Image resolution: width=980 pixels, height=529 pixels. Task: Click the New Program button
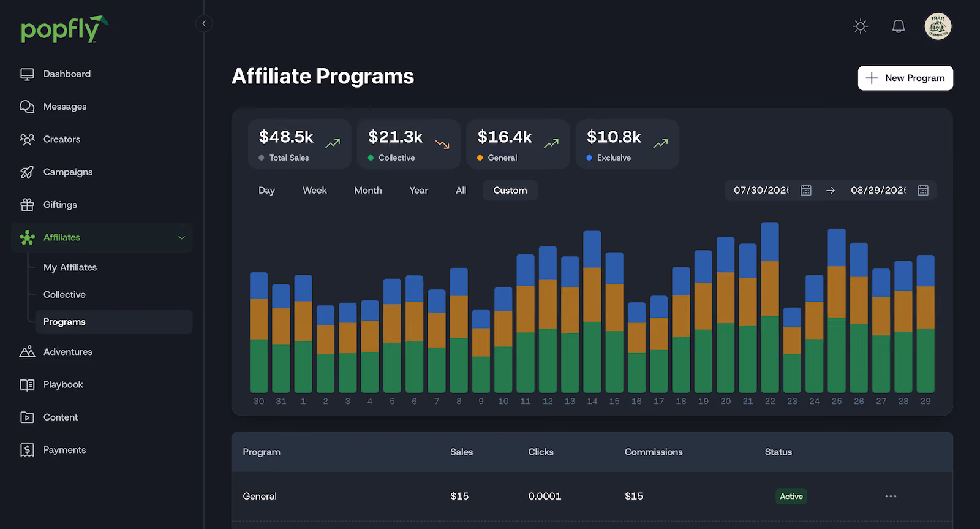(x=905, y=78)
